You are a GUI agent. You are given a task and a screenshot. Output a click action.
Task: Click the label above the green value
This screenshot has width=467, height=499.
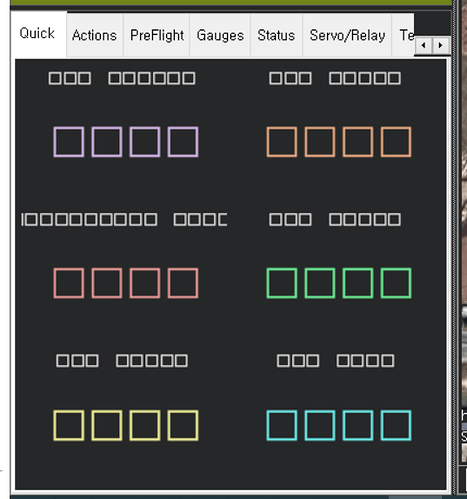click(335, 220)
